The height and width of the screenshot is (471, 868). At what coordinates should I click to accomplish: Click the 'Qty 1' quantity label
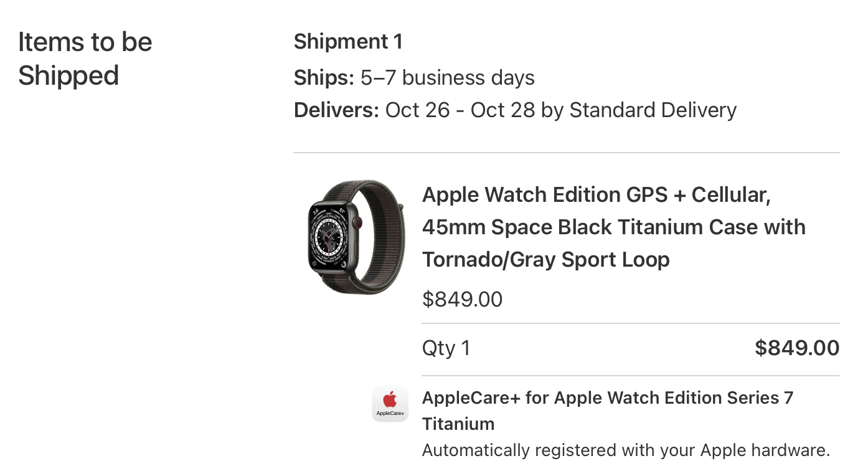click(x=446, y=348)
